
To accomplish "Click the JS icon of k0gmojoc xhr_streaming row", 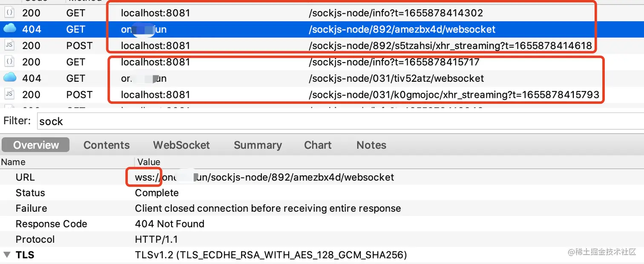I will click(x=9, y=94).
